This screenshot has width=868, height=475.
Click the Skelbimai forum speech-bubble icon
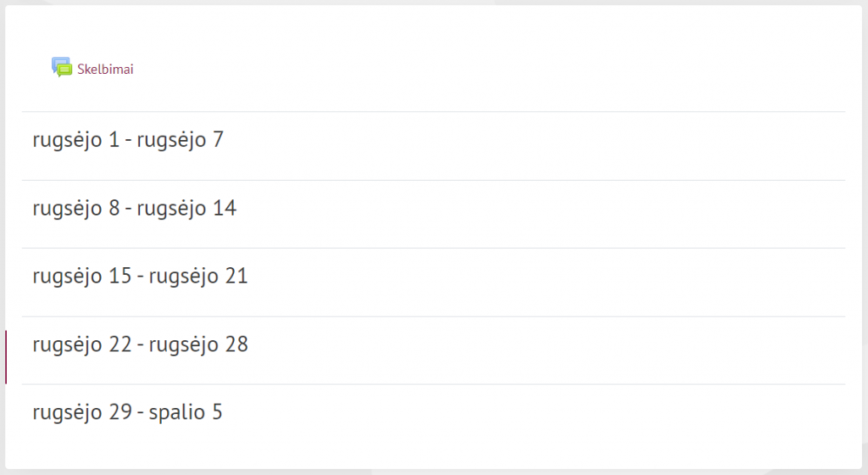click(x=61, y=67)
